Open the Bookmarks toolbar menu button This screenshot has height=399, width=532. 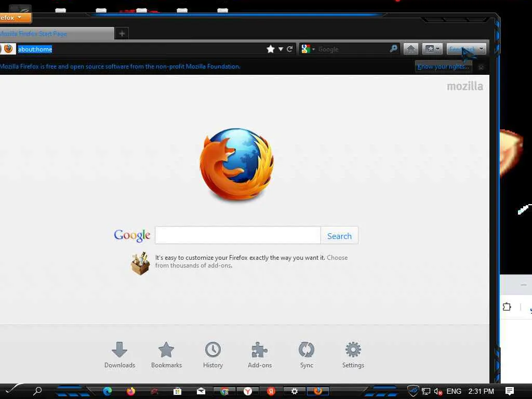(x=432, y=49)
